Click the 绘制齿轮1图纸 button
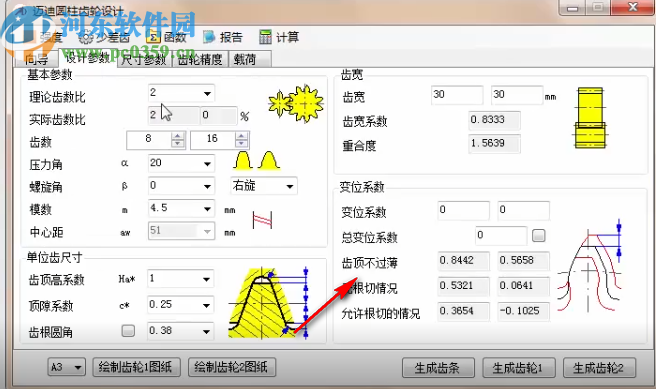The width and height of the screenshot is (656, 389). [x=136, y=367]
